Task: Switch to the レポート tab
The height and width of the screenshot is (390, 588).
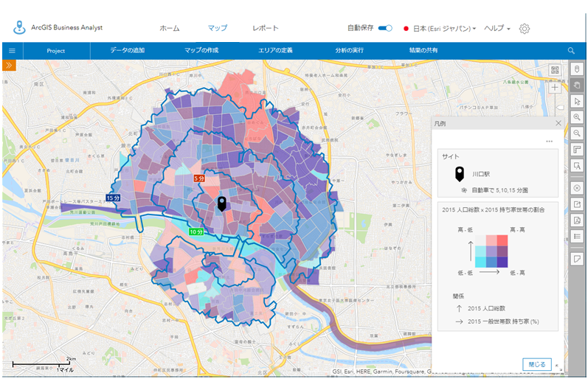Action: 266,28
